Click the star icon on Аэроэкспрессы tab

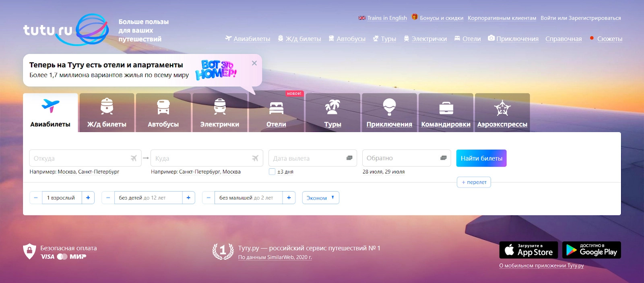pos(502,108)
